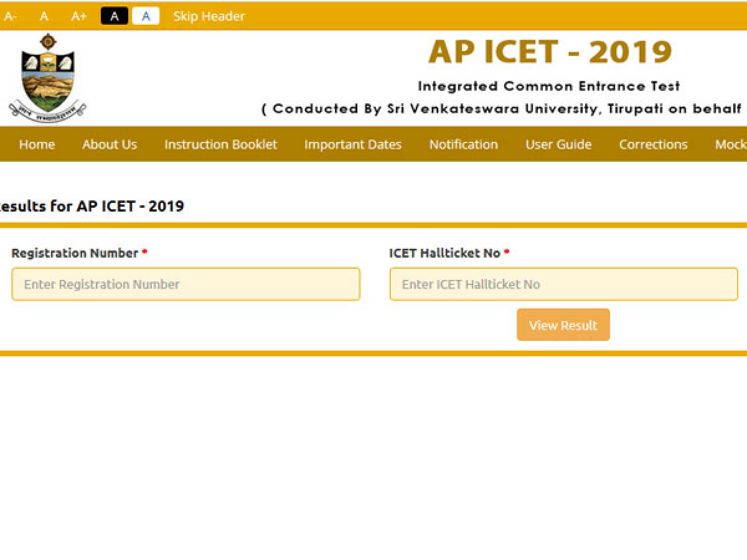Focus the Enter Registration Number field

tap(186, 284)
